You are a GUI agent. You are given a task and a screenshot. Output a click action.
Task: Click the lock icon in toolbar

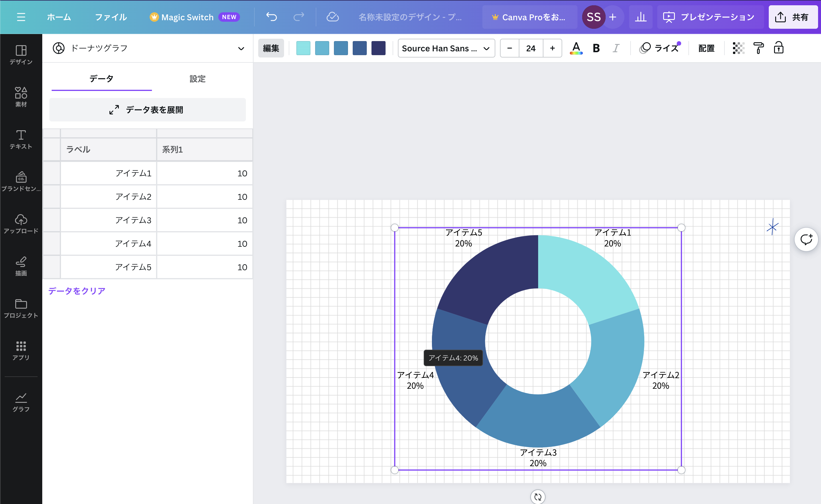778,48
